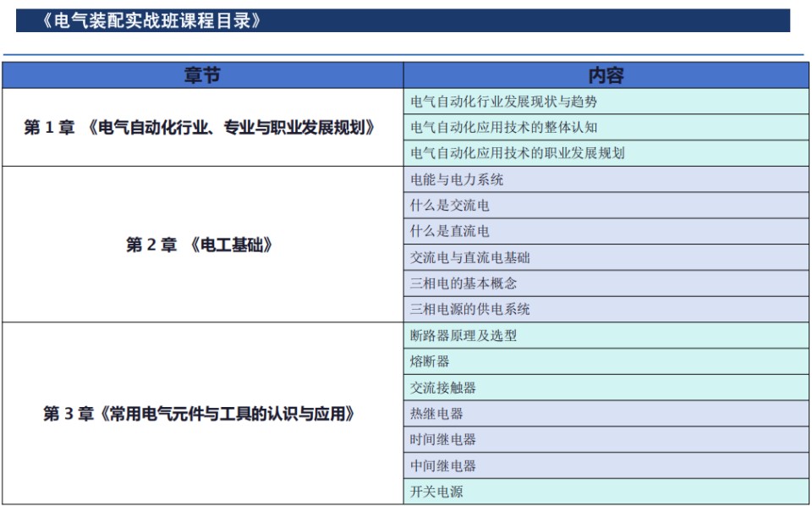The height and width of the screenshot is (506, 812).
Task: Select the cell 断路器原理及选型
Action: [x=606, y=336]
